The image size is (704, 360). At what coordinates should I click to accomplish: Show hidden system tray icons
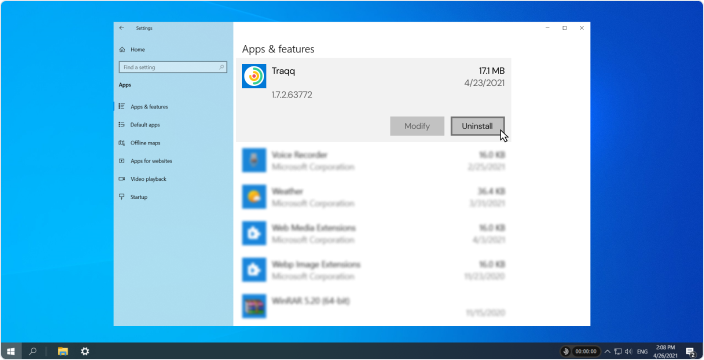click(607, 351)
